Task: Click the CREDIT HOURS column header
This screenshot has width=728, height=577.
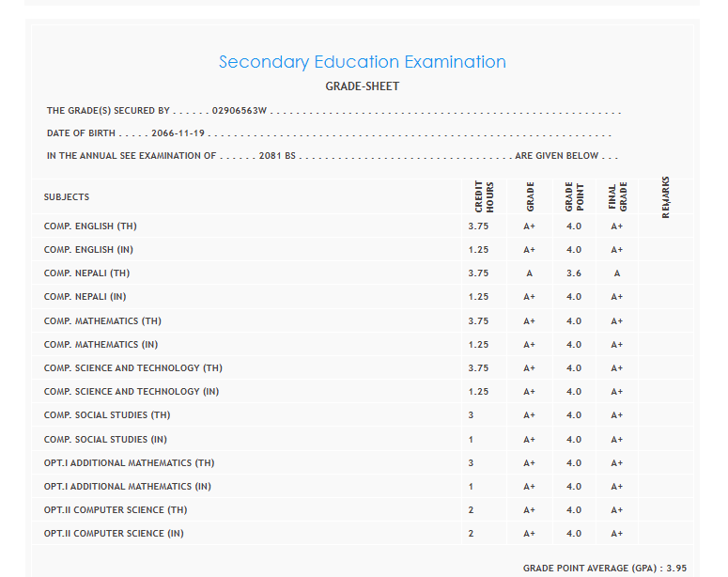Action: point(484,197)
